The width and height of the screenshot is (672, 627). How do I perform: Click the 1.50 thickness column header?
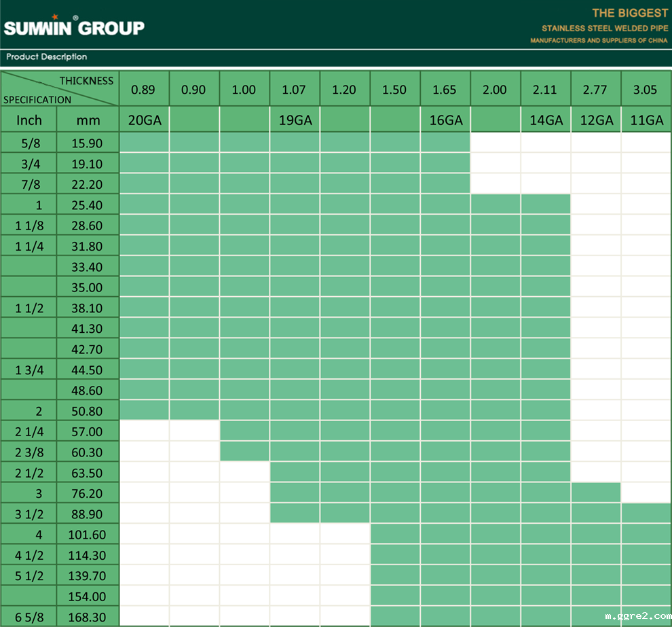[x=395, y=90]
